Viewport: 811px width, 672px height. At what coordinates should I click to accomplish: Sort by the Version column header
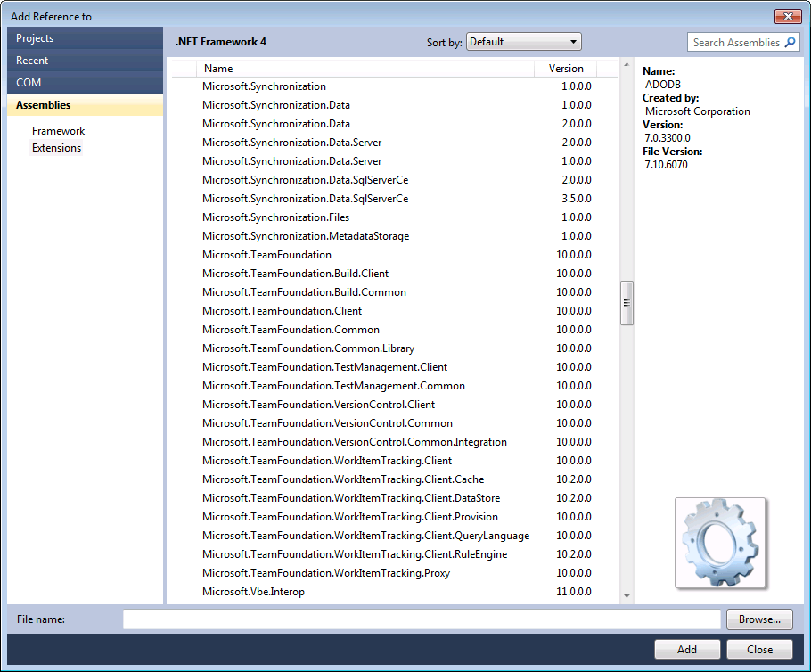coord(565,69)
